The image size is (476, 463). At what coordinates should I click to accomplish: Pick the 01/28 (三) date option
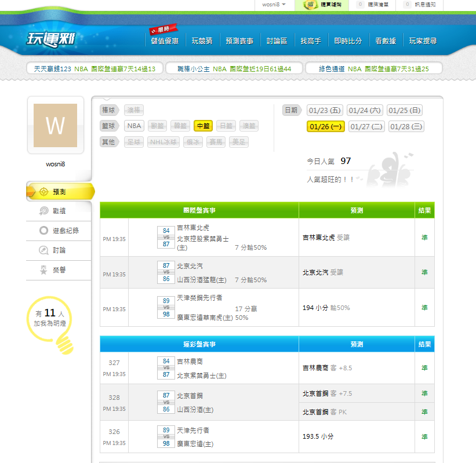406,126
